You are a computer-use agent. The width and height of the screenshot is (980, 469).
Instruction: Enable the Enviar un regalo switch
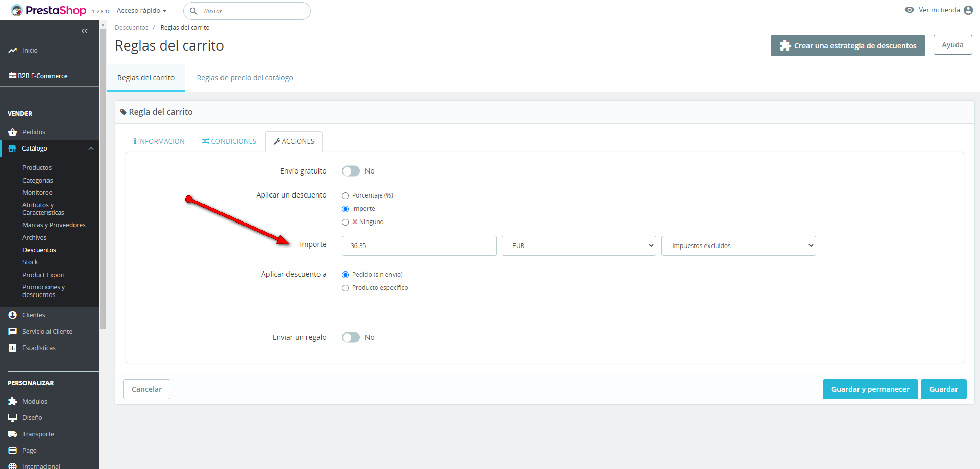(351, 337)
